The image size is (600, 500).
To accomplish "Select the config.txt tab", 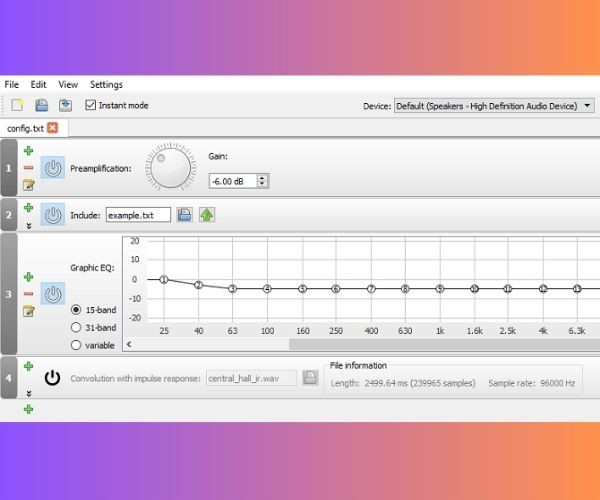I will tap(25, 129).
